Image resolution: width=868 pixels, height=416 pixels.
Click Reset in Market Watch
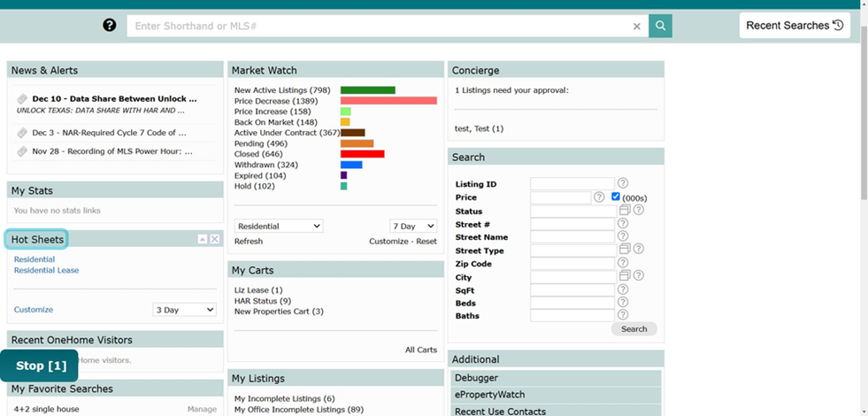[x=426, y=242]
